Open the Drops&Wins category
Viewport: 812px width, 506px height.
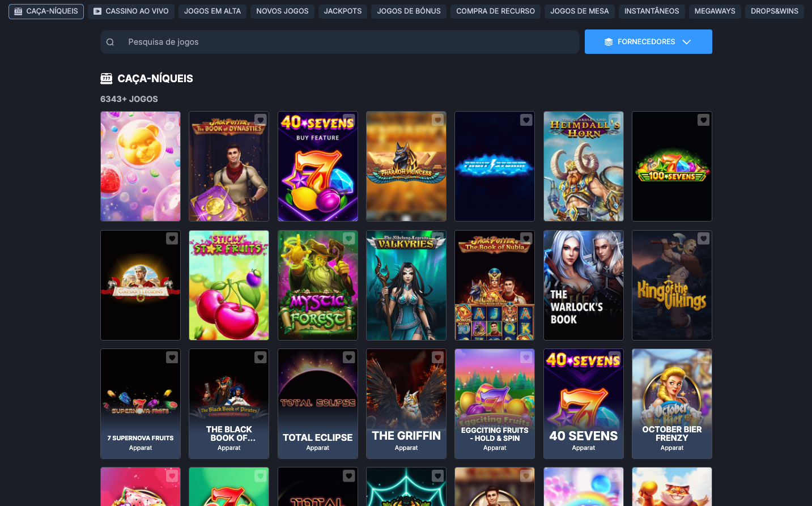coord(774,11)
